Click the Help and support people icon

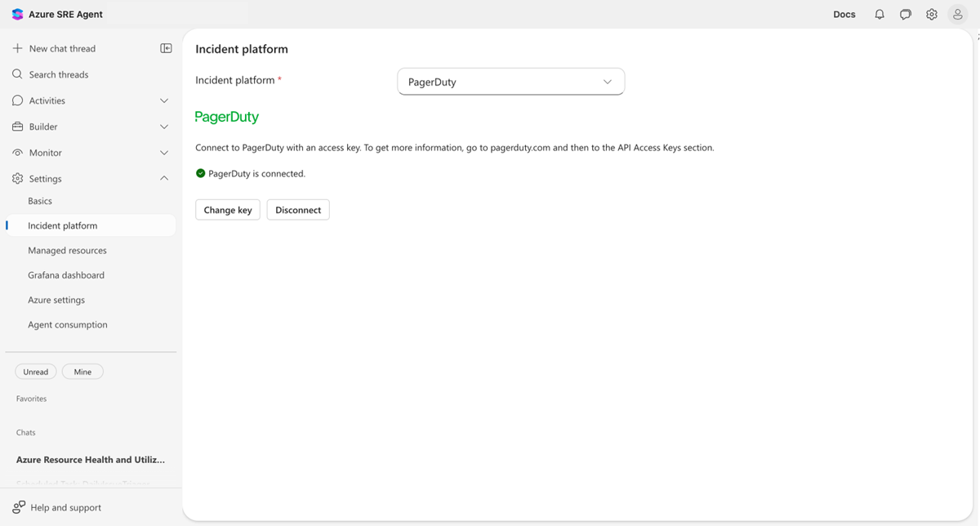19,507
